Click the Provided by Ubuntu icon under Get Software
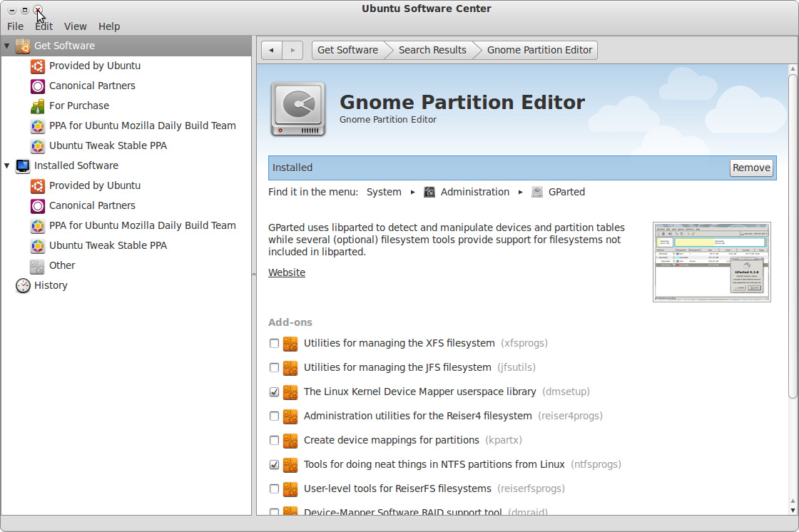The width and height of the screenshot is (799, 532). click(38, 66)
